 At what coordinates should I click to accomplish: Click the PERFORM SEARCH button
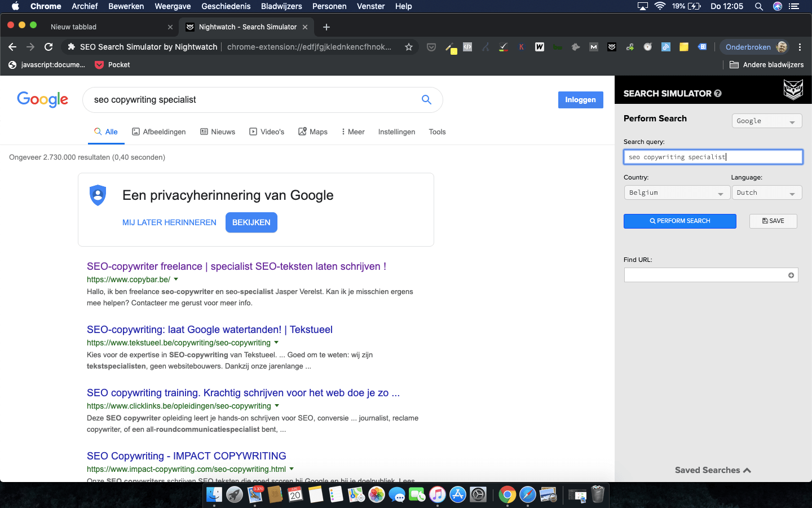(x=680, y=221)
